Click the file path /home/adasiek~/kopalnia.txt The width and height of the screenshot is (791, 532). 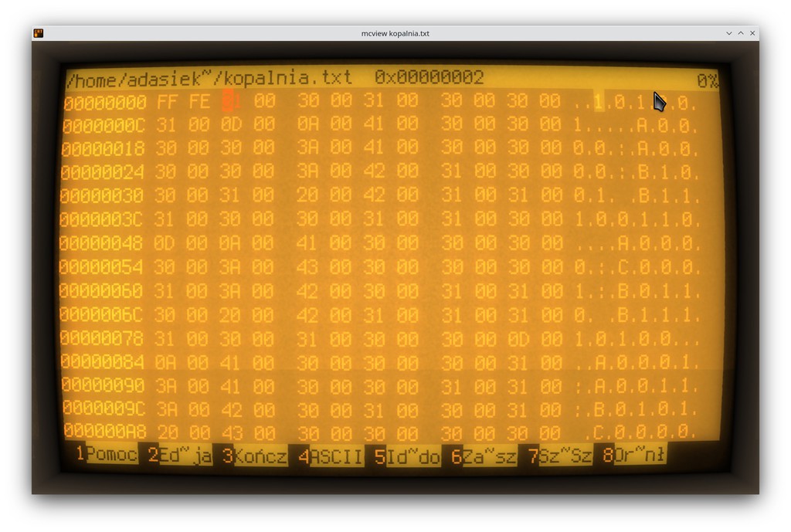[x=209, y=78]
